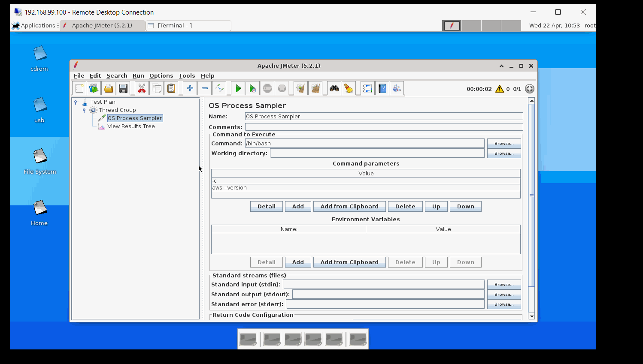Viewport: 643px width, 364px height.
Task: Click the Reset Search yellow brush icon
Action: coord(349,88)
